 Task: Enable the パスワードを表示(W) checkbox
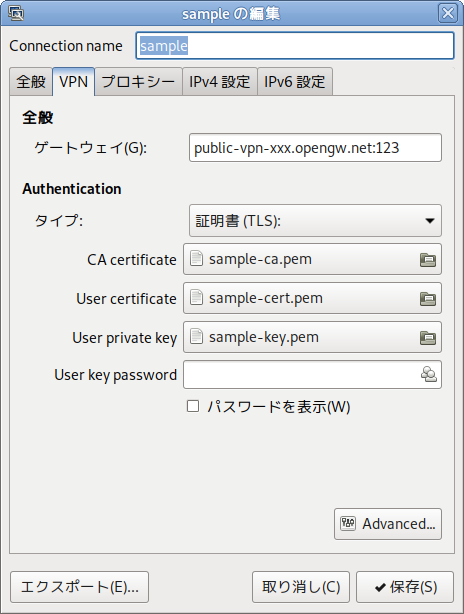click(193, 406)
